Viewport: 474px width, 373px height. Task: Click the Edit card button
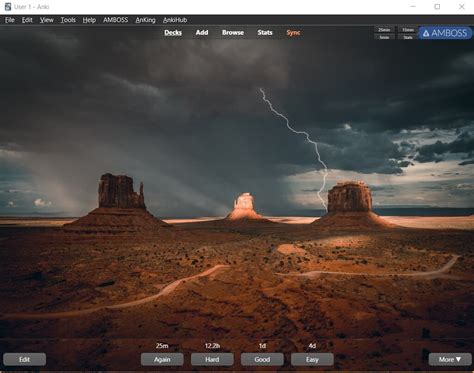[24, 359]
